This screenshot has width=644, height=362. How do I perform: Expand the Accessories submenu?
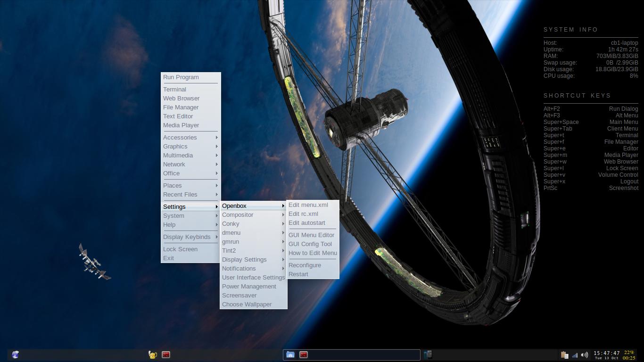click(191, 138)
